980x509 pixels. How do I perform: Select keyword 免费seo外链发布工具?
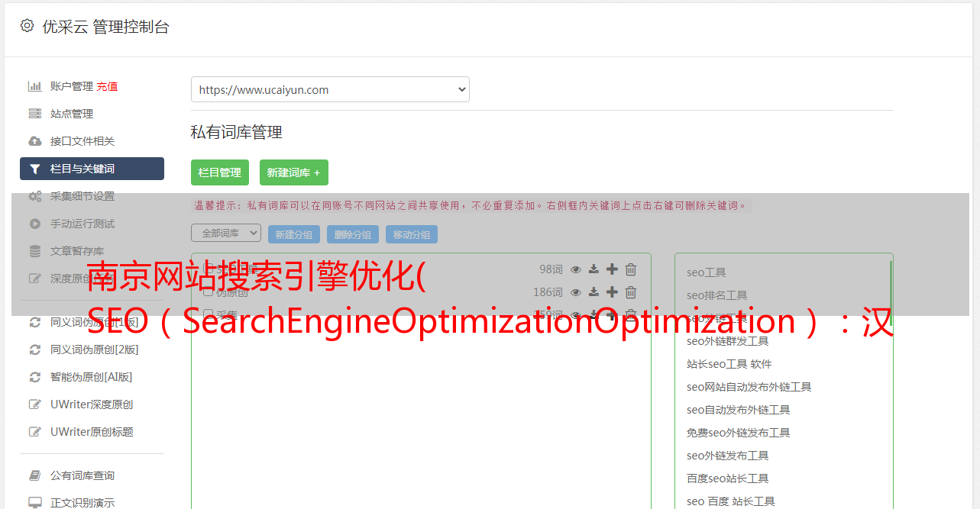pos(739,433)
